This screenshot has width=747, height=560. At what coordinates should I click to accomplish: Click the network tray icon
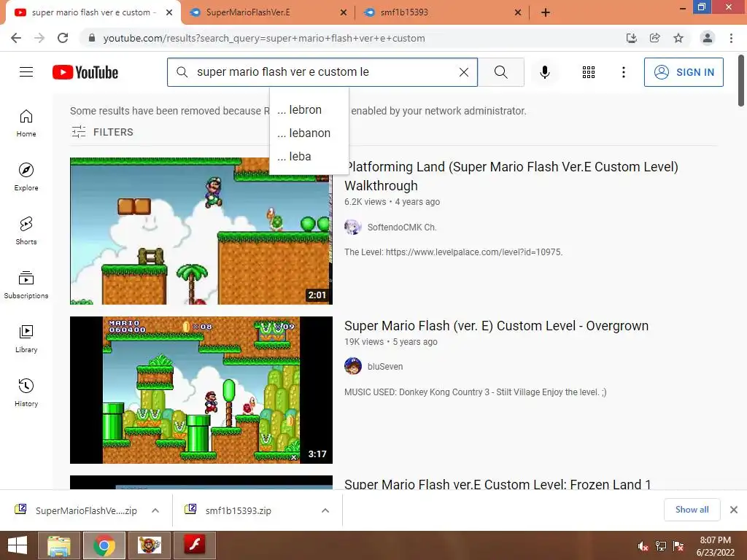click(661, 546)
